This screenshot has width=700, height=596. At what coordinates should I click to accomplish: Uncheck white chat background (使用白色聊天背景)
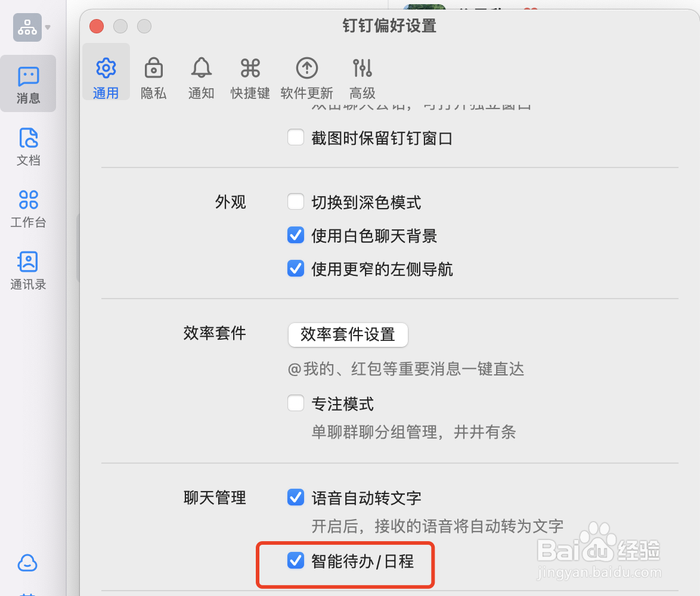coord(296,235)
